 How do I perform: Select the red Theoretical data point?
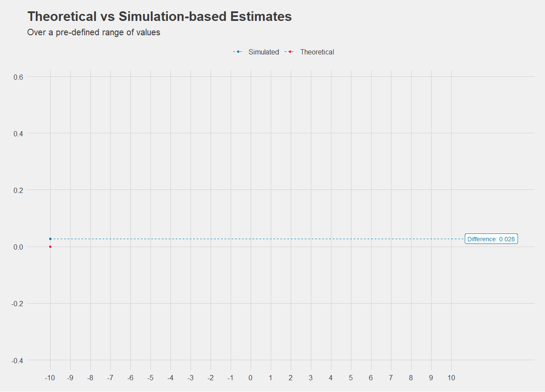pyautogui.click(x=50, y=247)
